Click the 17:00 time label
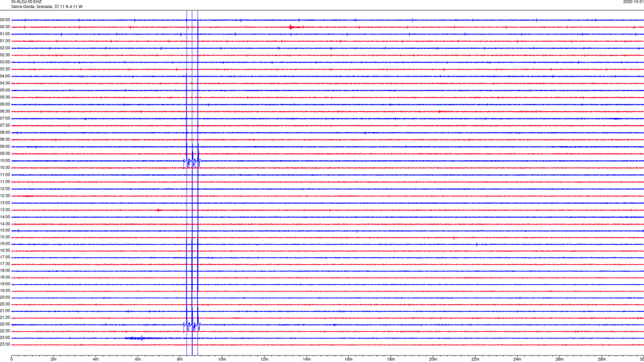The height and width of the screenshot is (362, 644). [x=5, y=257]
